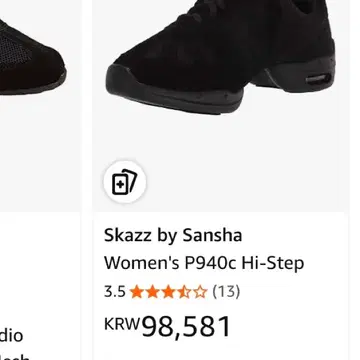Click the truncated 'dio' title in the left card

pyautogui.click(x=12, y=335)
